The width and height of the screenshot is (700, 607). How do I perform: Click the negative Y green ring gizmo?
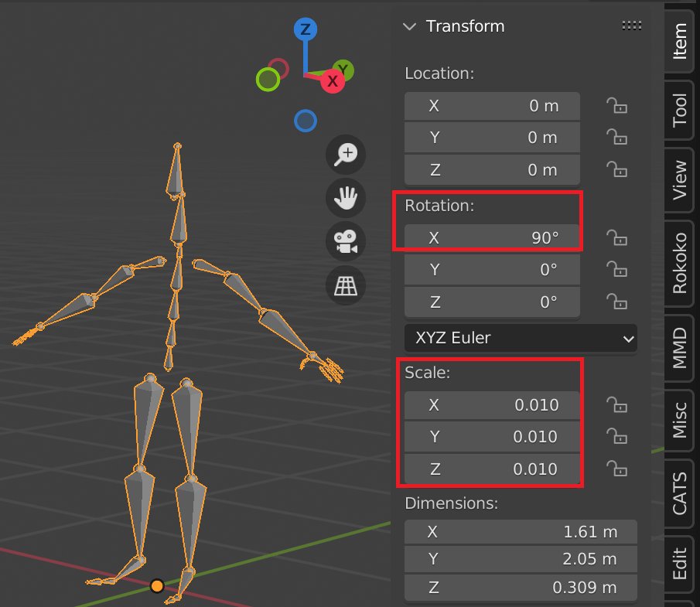point(268,80)
